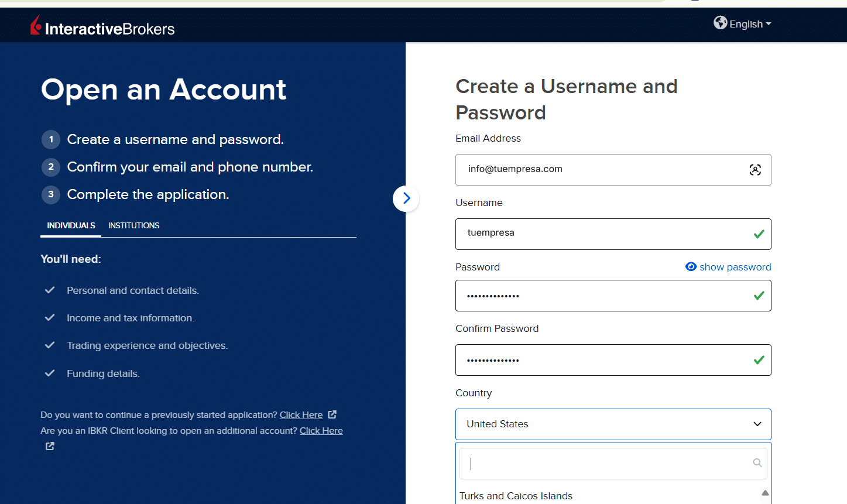Click the globe language icon

pos(720,23)
